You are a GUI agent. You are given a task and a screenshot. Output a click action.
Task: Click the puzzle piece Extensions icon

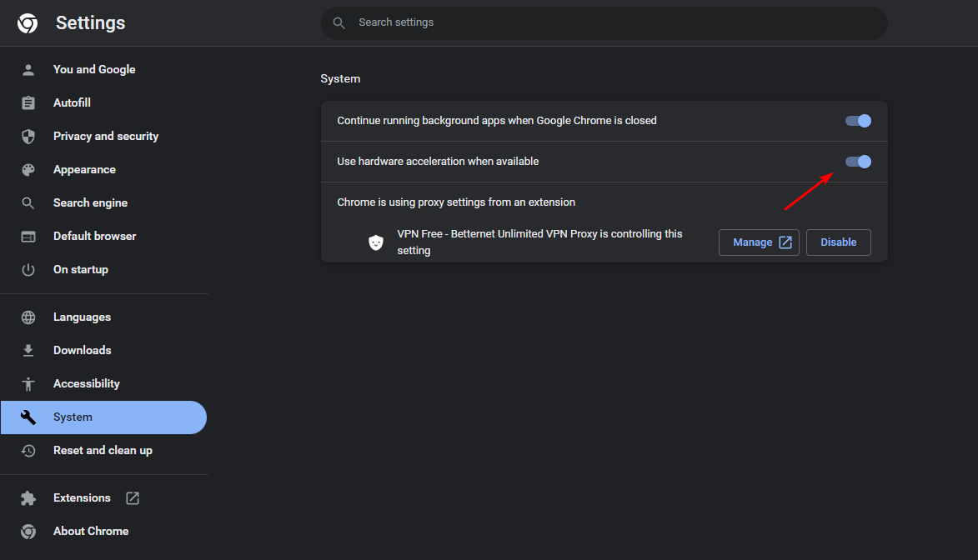(x=28, y=498)
